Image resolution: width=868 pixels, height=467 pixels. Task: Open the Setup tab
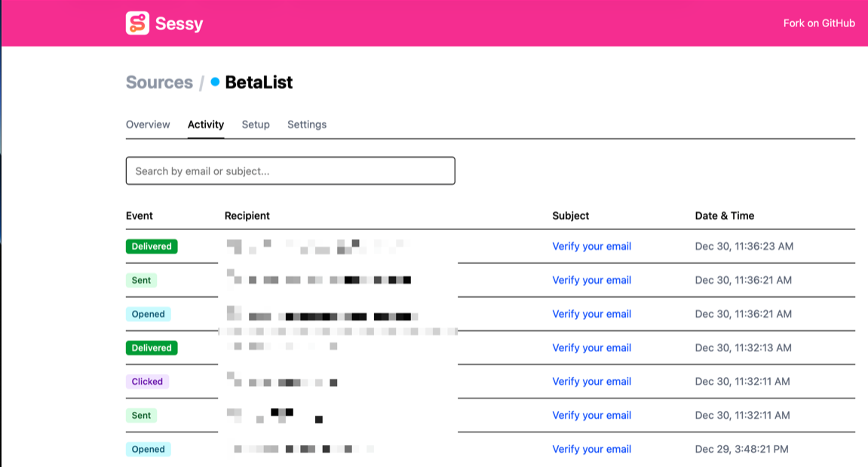point(256,124)
